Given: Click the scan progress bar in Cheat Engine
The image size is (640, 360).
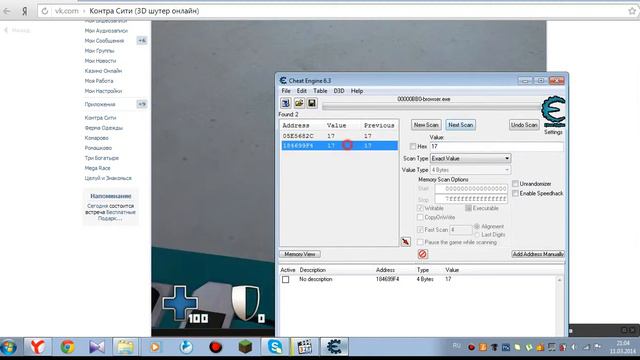Looking at the screenshot, I should click(x=432, y=107).
